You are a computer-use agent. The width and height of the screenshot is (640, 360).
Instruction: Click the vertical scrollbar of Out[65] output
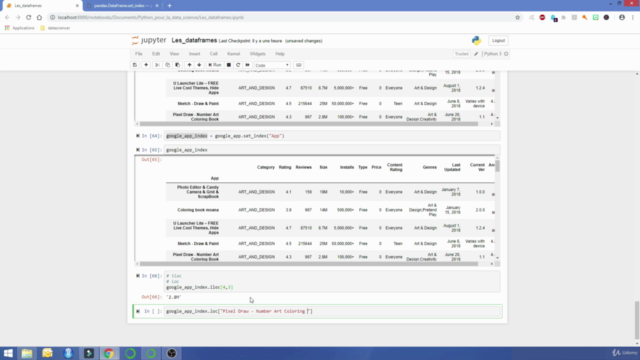point(497,166)
